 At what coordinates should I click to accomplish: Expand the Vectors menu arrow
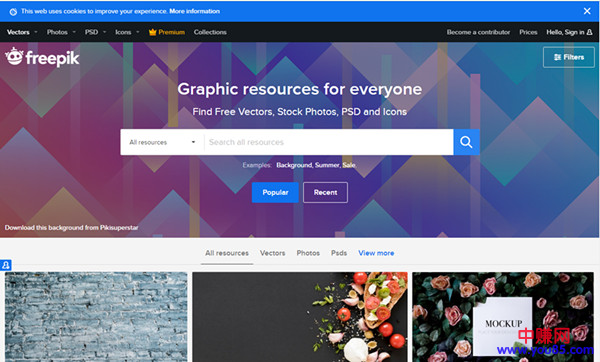[36, 32]
